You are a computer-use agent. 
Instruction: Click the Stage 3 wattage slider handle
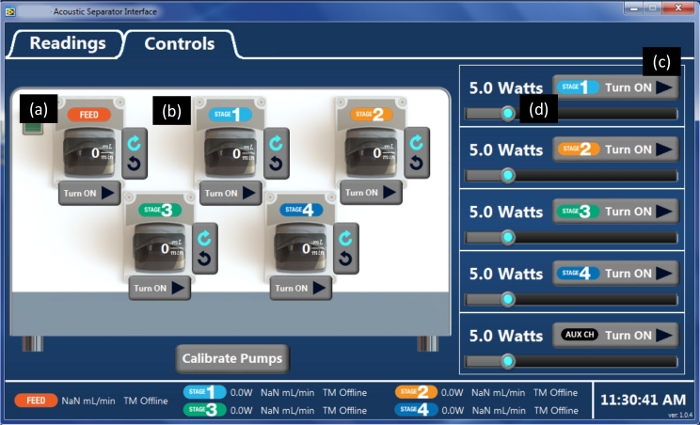pyautogui.click(x=508, y=238)
